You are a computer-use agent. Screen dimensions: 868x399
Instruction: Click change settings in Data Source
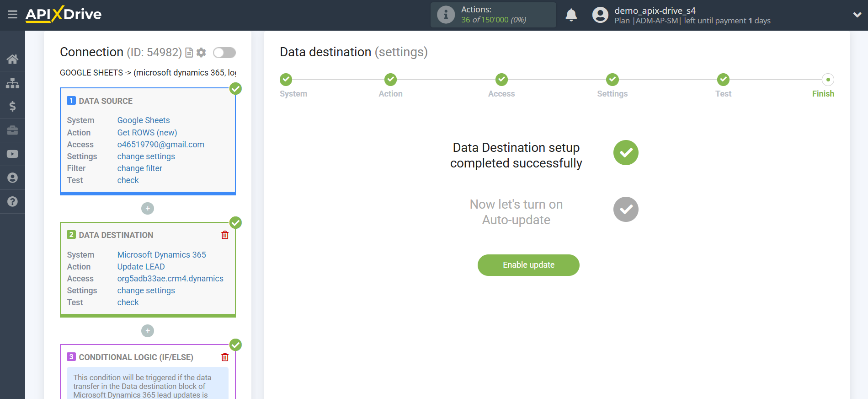146,156
